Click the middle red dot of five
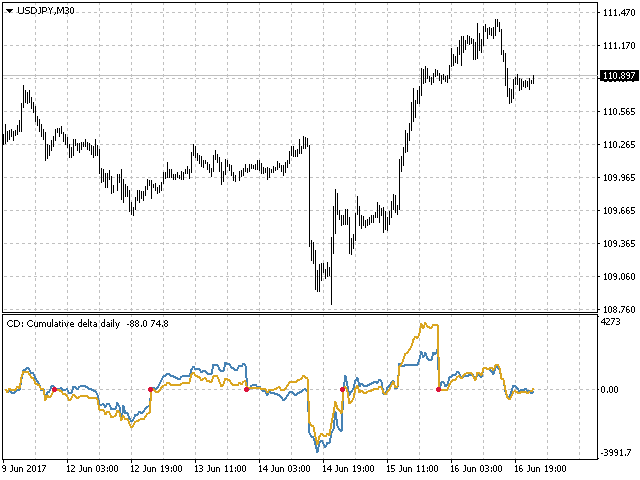The image size is (640, 480). pos(247,389)
